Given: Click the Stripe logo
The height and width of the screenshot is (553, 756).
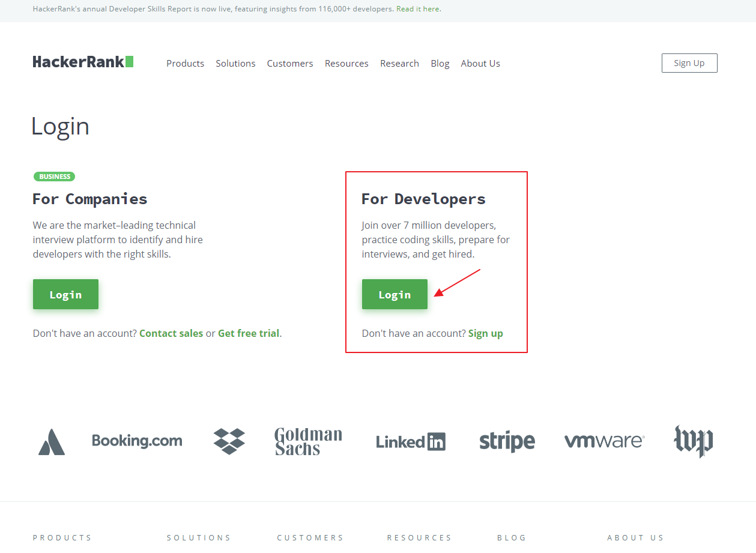Looking at the screenshot, I should 507,442.
